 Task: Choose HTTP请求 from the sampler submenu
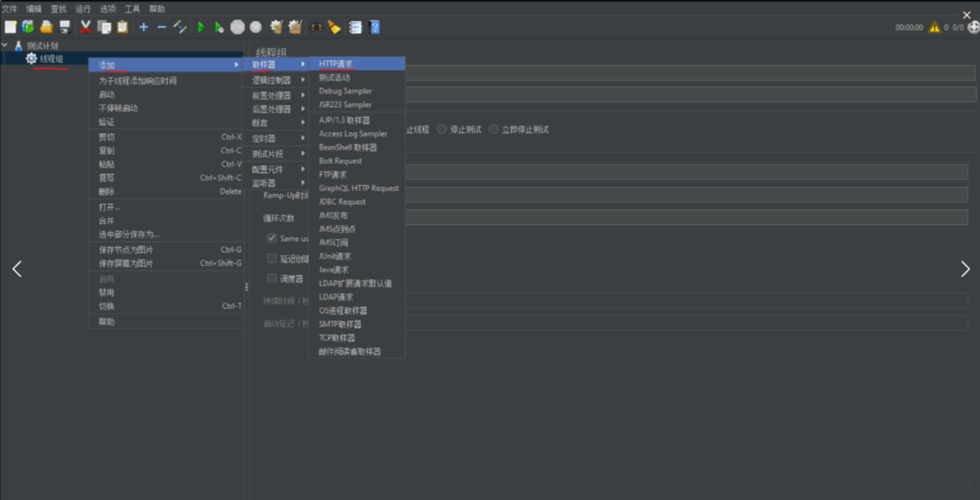336,64
